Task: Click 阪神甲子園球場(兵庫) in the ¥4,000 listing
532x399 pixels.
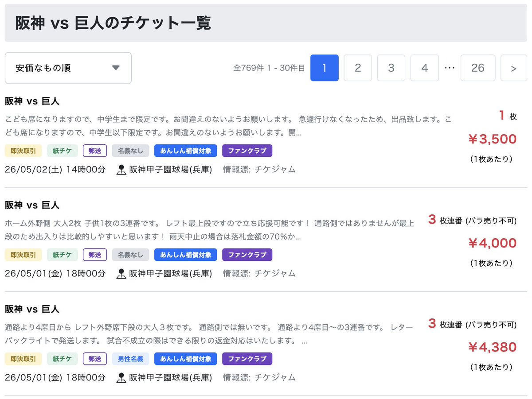Action: [170, 274]
